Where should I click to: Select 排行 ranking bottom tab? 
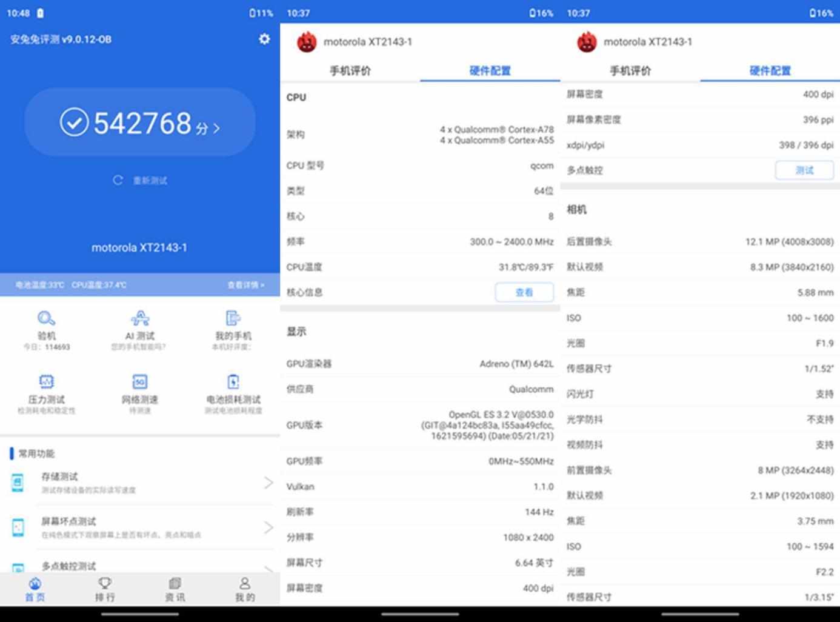[105, 589]
